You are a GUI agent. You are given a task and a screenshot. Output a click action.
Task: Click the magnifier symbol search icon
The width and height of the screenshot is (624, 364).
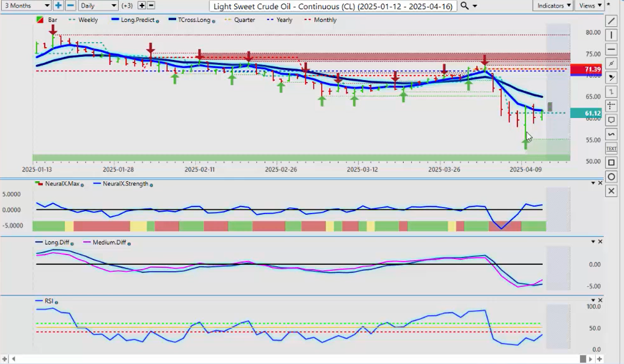pos(464,6)
